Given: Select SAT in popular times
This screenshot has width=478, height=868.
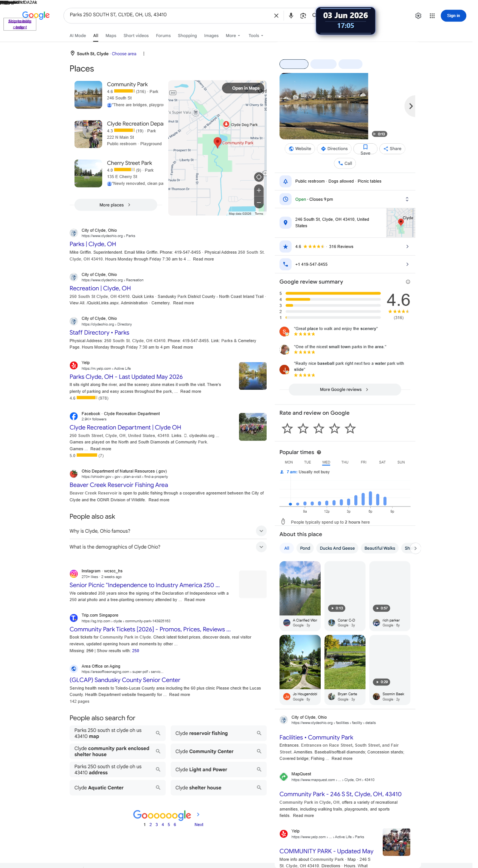Looking at the screenshot, I should click(382, 462).
